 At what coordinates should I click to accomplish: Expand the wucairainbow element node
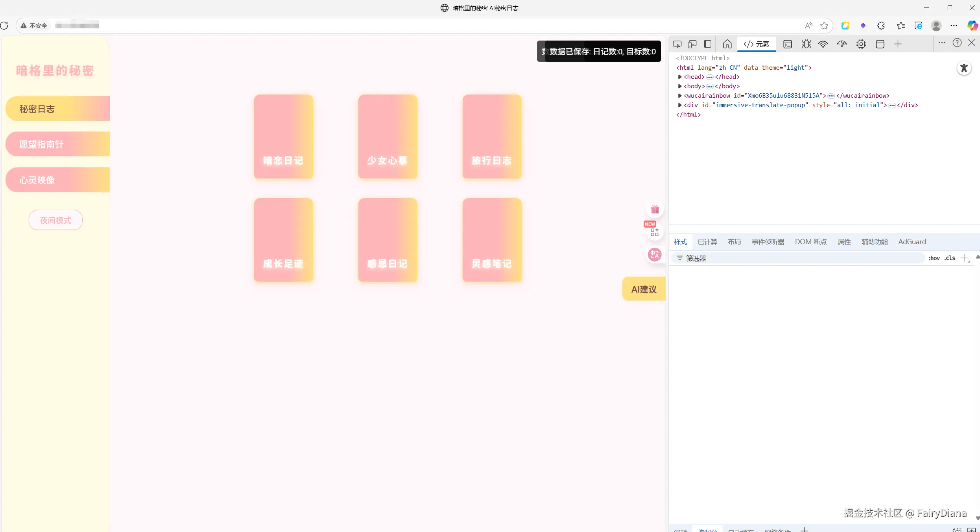(x=680, y=96)
